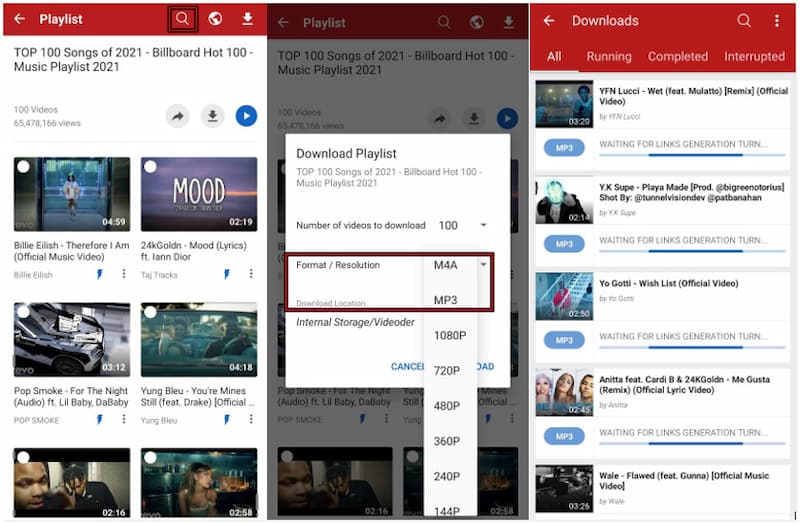Go back from the Downloads screen
The height and width of the screenshot is (524, 800).
click(549, 20)
